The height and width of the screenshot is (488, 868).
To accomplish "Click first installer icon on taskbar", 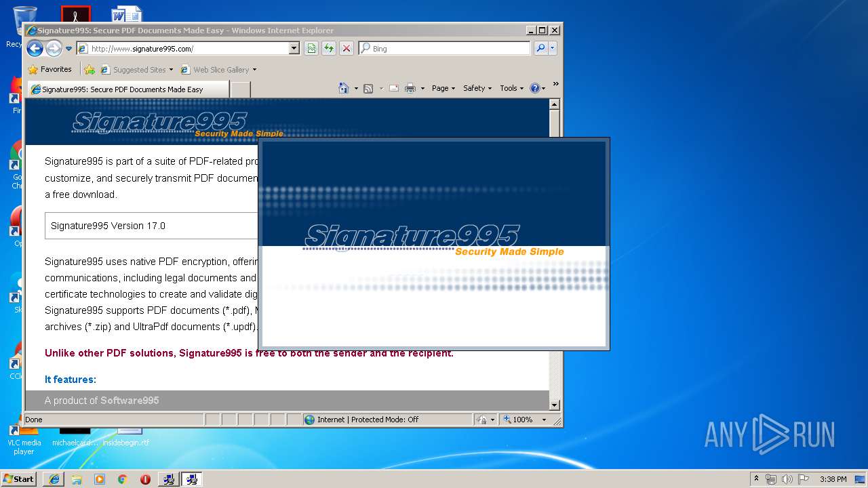I will [168, 479].
